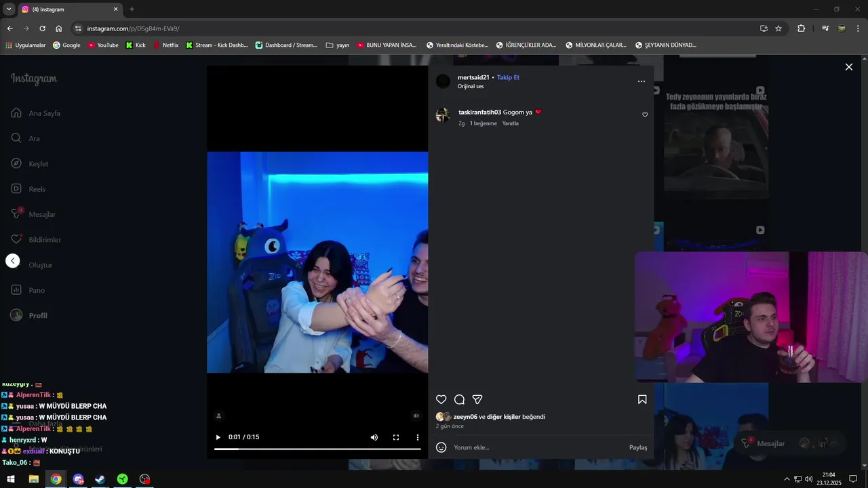Screen dimensions: 868x488
Task: Submit comment with Paylaş button
Action: (638, 447)
